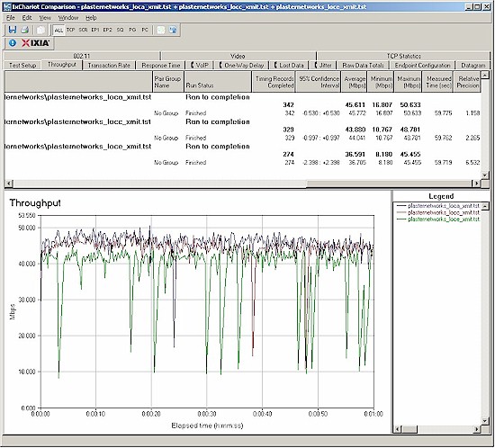This screenshot has height=448, width=495.
Task: Select the PG filter button
Action: pyautogui.click(x=132, y=30)
